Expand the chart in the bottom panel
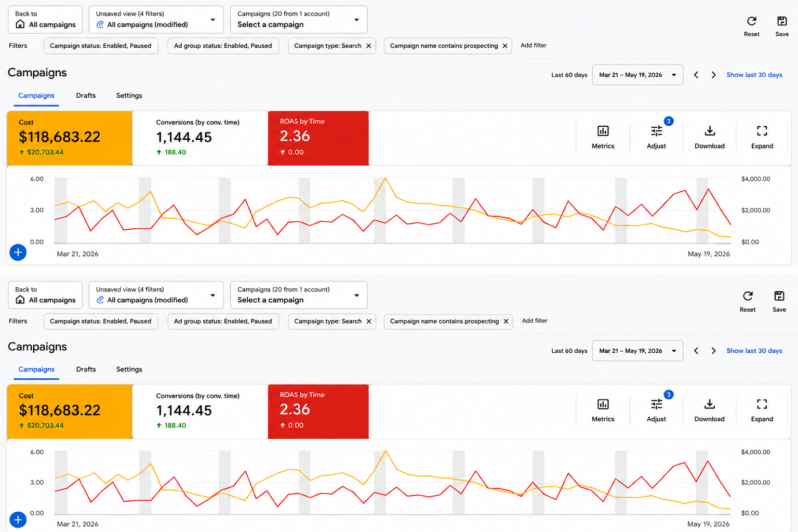This screenshot has height=532, width=798. pos(762,410)
